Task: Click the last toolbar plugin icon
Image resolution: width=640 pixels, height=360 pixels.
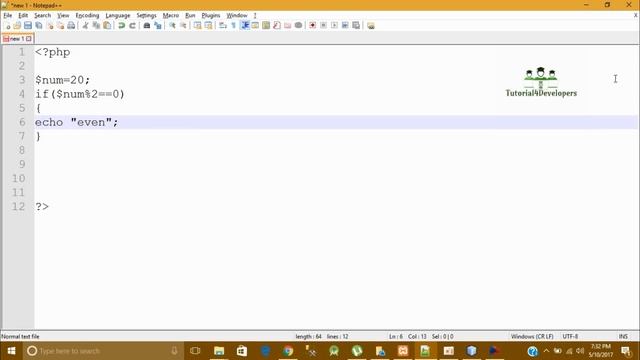Action: pos(371,26)
